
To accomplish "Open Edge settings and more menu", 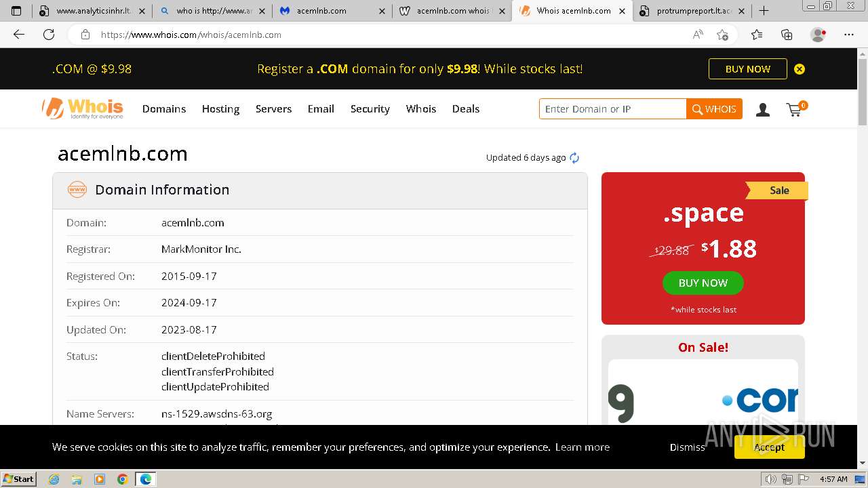I will pyautogui.click(x=849, y=35).
